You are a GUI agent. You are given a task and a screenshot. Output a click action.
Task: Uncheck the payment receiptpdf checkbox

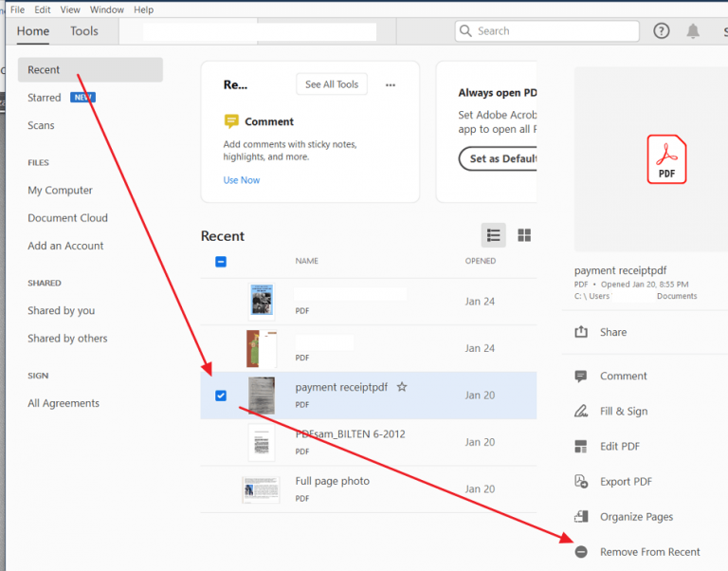tap(221, 396)
